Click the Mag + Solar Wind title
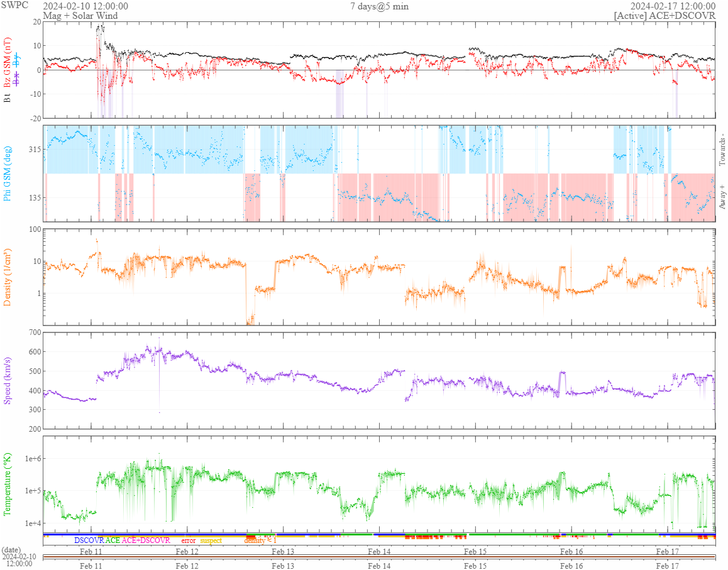 [x=80, y=15]
